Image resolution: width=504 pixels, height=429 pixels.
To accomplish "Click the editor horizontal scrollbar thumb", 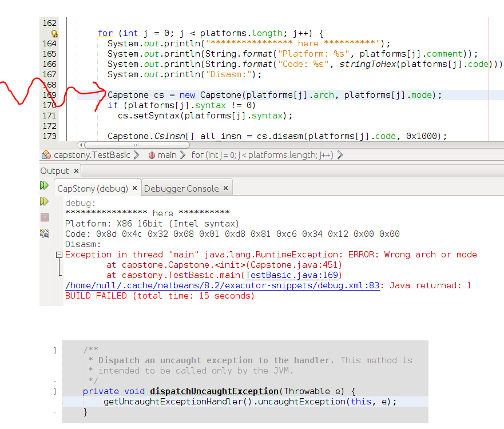I will [137, 145].
